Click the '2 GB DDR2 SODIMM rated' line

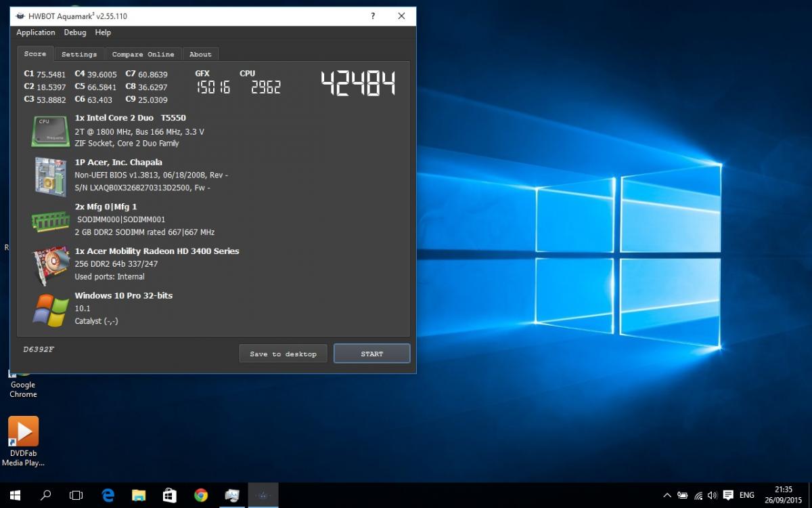[x=144, y=232]
